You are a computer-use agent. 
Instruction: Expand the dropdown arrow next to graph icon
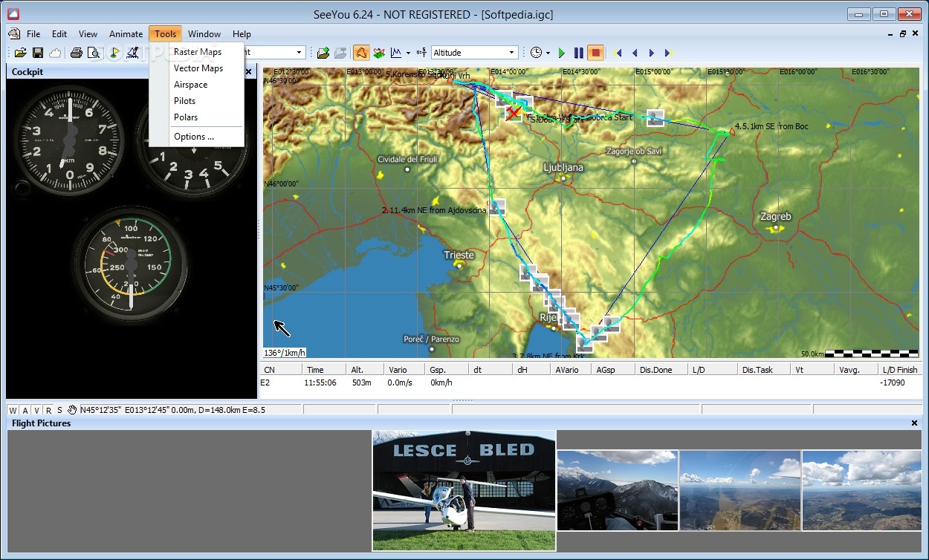(x=408, y=53)
